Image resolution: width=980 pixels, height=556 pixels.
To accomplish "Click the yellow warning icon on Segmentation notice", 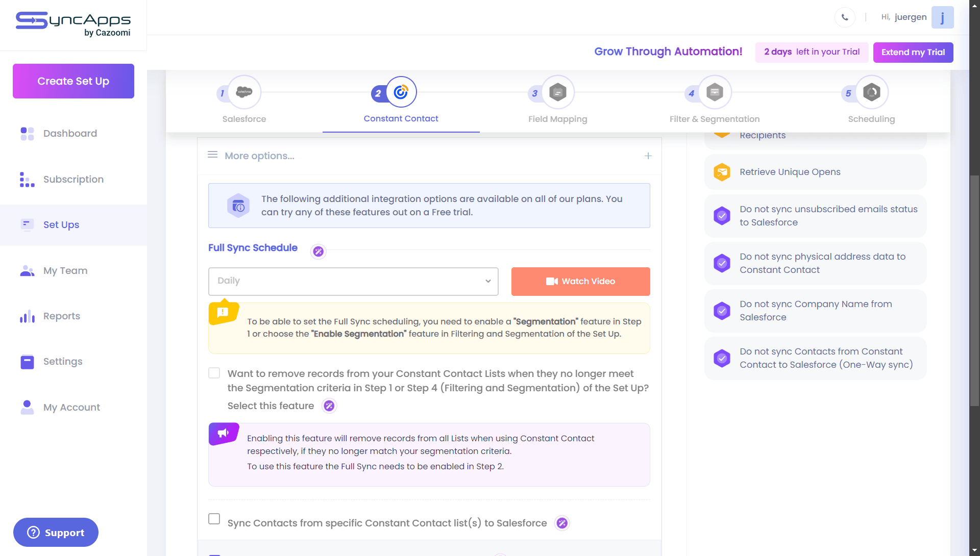I will [x=224, y=313].
